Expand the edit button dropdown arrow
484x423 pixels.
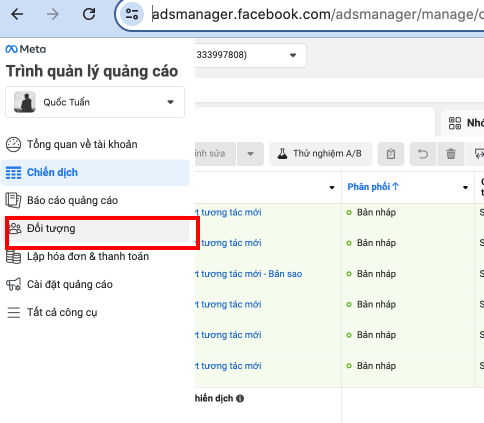pyautogui.click(x=250, y=154)
